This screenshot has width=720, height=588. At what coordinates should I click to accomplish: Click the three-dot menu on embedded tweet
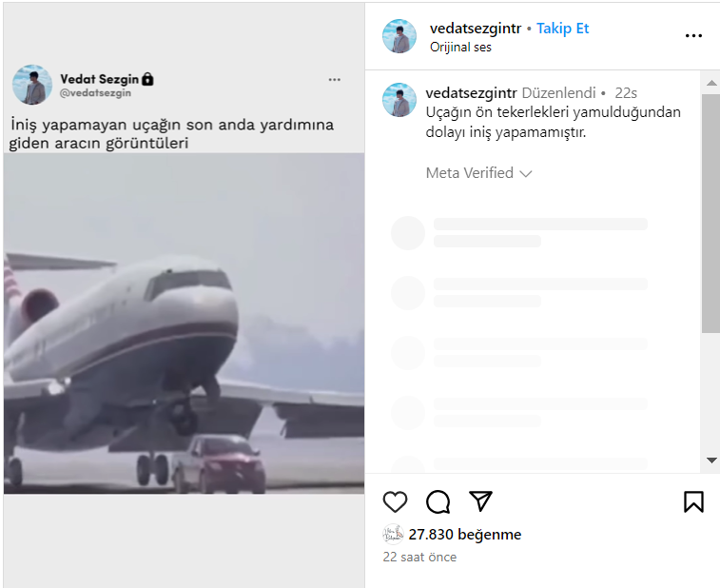[334, 80]
